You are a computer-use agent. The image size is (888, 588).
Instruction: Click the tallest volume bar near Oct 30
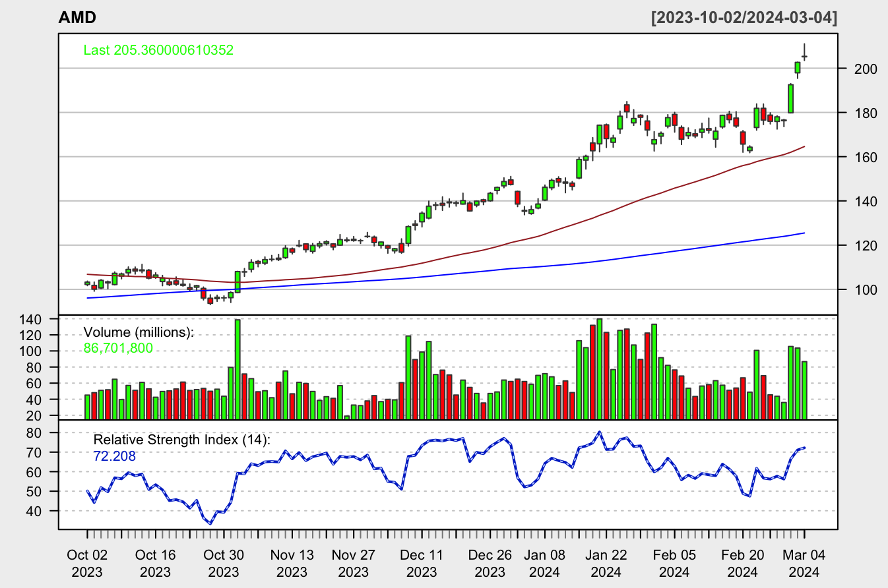(x=237, y=369)
